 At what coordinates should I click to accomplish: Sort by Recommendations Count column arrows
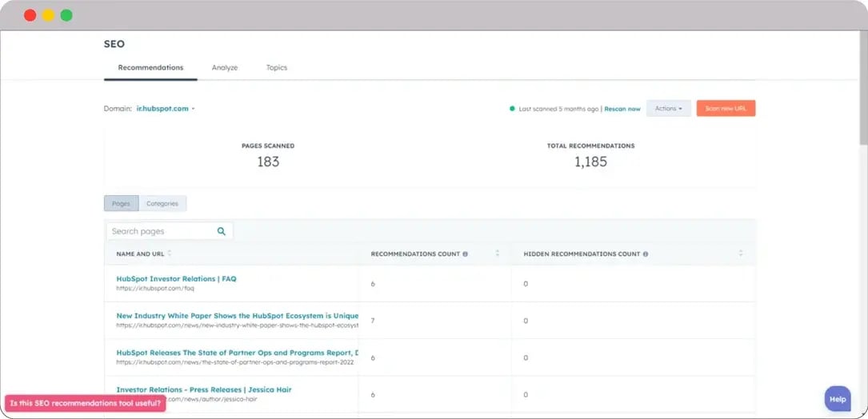497,253
